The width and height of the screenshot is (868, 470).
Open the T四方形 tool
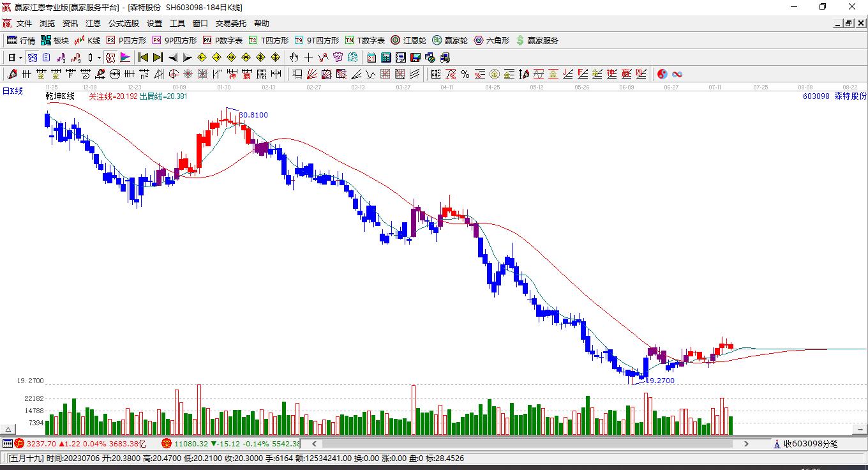[x=269, y=40]
